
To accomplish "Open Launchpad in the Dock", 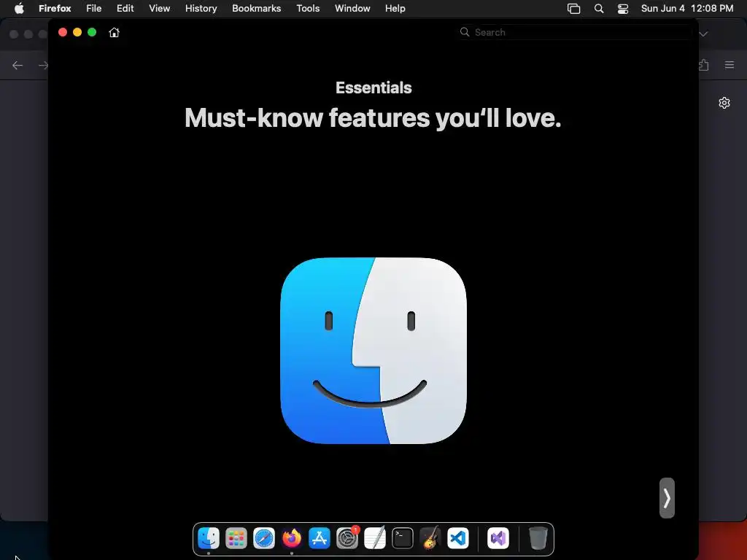I will coord(236,539).
